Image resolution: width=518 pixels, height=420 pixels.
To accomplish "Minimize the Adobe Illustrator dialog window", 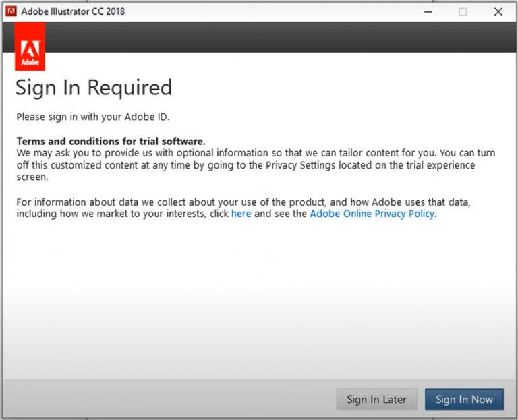I will coord(428,11).
